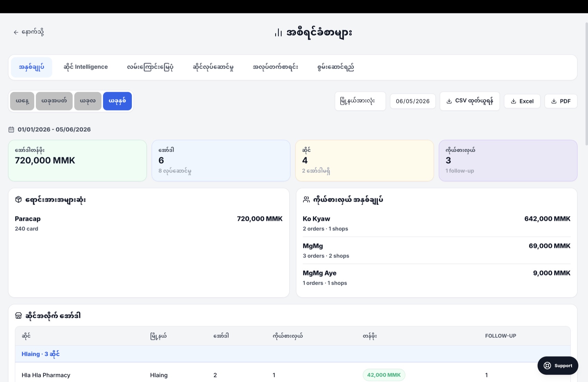
Task: Open the လမ်းကြောင်းမြေပုံ route map tab
Action: click(x=150, y=67)
